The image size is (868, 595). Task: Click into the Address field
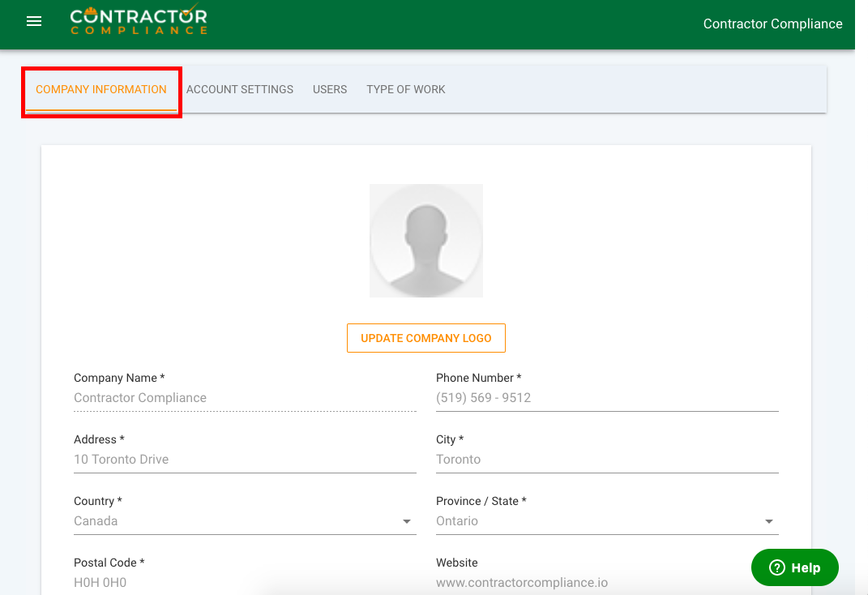click(244, 460)
